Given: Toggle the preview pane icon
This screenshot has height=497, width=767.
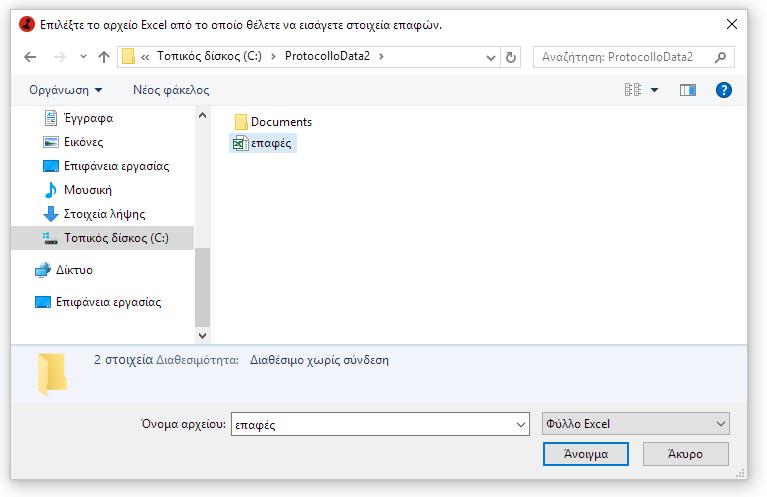Looking at the screenshot, I should click(688, 90).
